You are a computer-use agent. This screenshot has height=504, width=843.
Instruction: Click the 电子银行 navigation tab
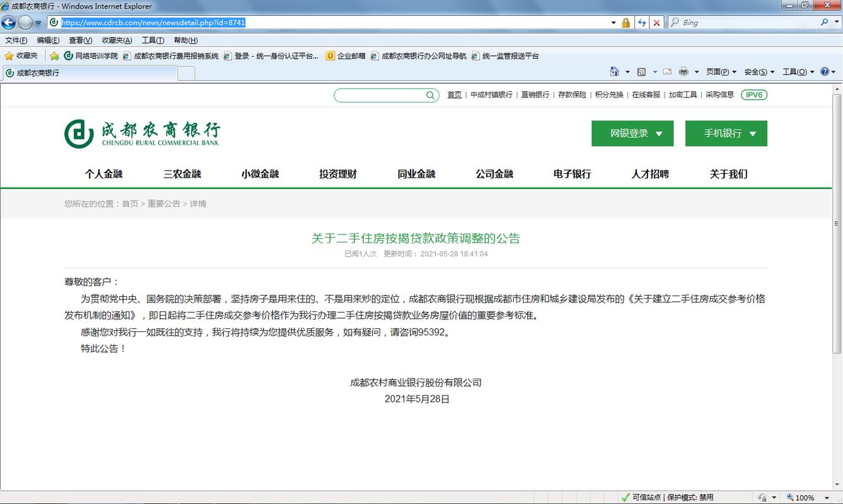(573, 174)
